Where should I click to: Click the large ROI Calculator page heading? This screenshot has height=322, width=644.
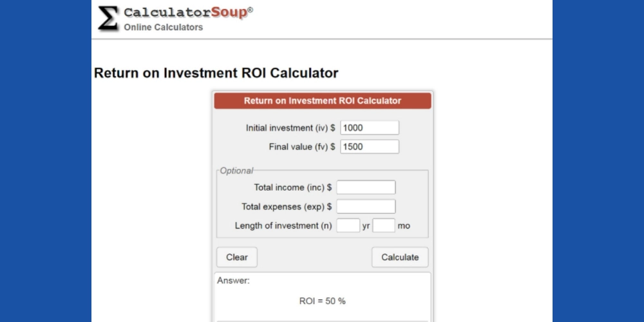point(216,73)
